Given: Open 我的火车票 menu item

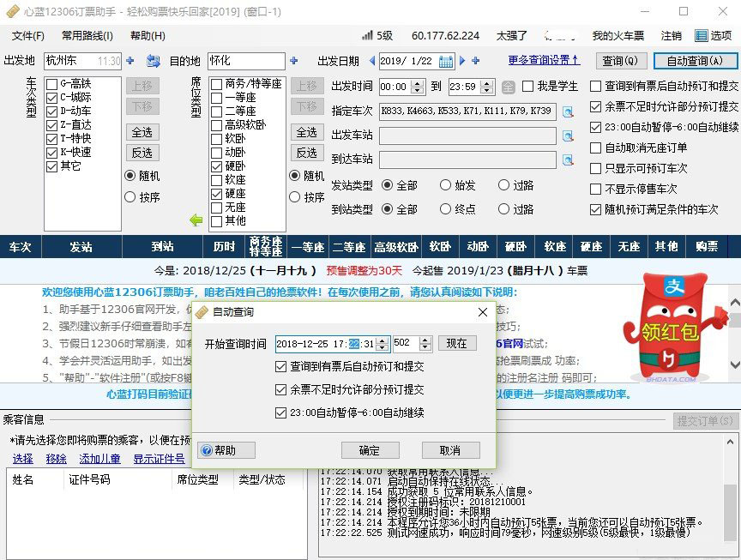Looking at the screenshot, I should 618,36.
